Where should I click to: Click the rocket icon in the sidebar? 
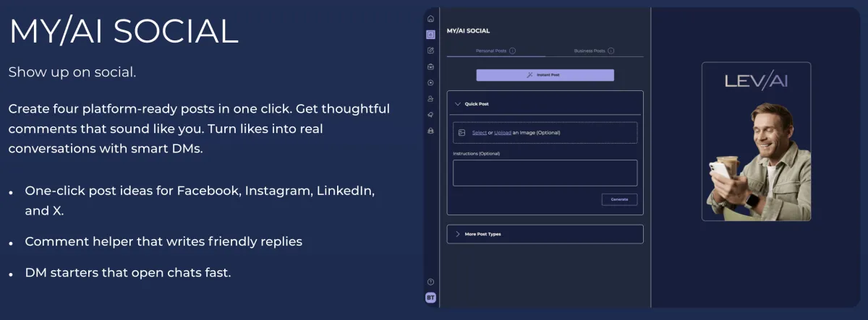click(x=430, y=114)
